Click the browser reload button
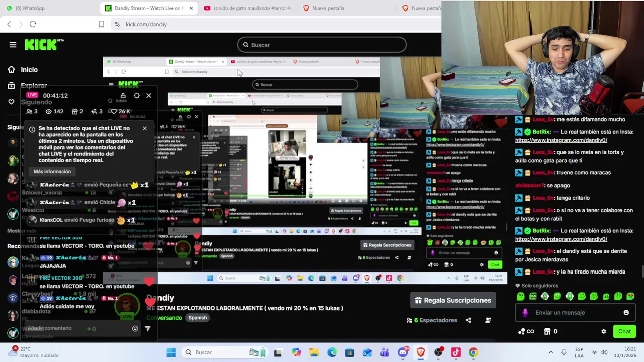This screenshot has width=644, height=362. tap(33, 24)
